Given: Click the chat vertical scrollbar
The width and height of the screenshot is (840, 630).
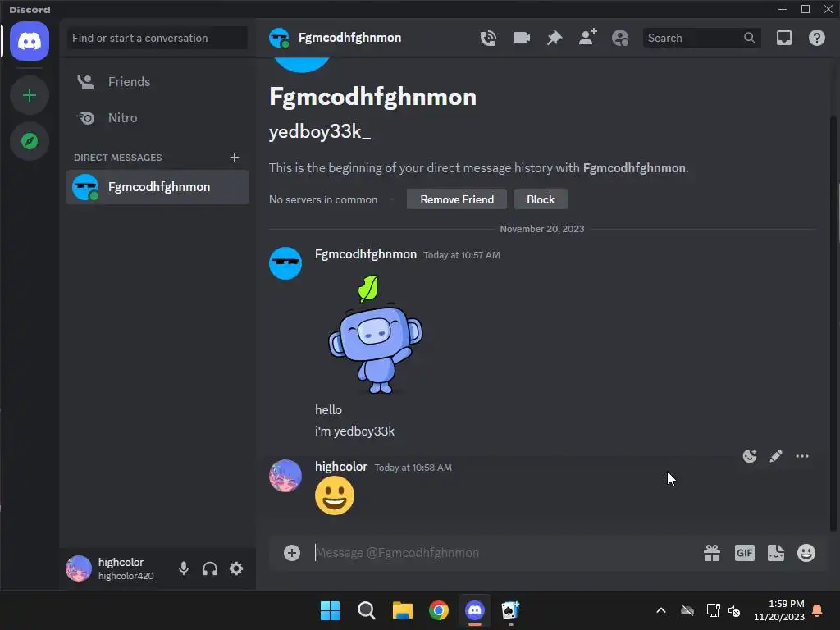Looking at the screenshot, I should [x=833, y=323].
